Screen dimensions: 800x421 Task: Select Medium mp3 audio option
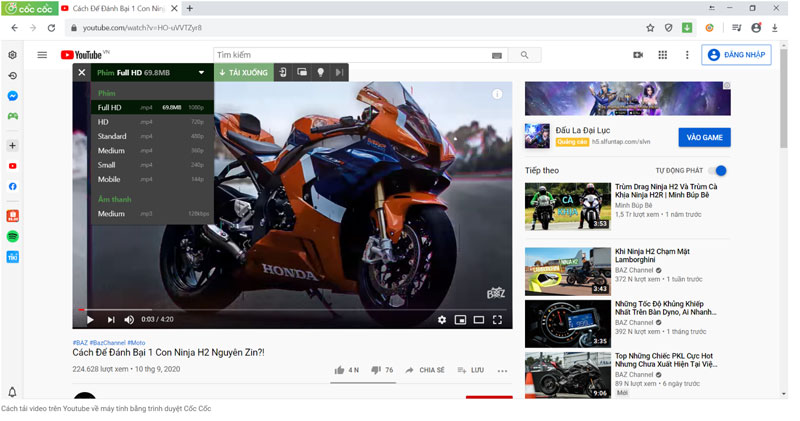(152, 214)
